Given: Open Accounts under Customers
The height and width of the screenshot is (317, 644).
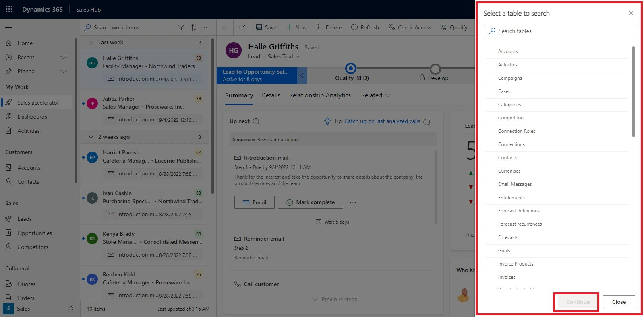Looking at the screenshot, I should [x=29, y=168].
